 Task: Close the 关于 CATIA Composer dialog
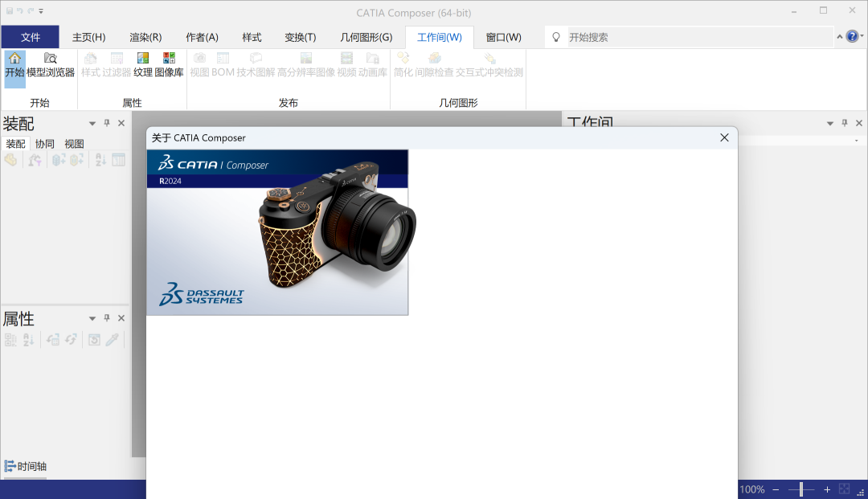tap(724, 137)
